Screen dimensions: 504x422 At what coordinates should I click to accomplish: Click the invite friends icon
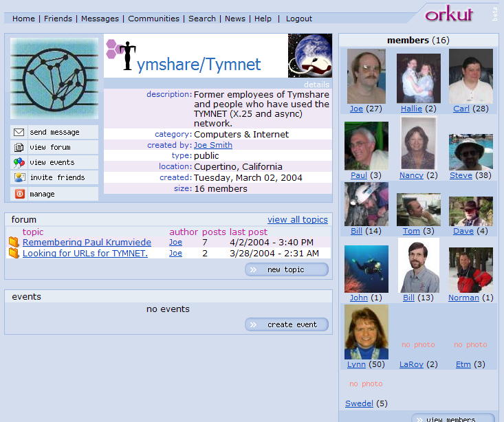point(20,177)
